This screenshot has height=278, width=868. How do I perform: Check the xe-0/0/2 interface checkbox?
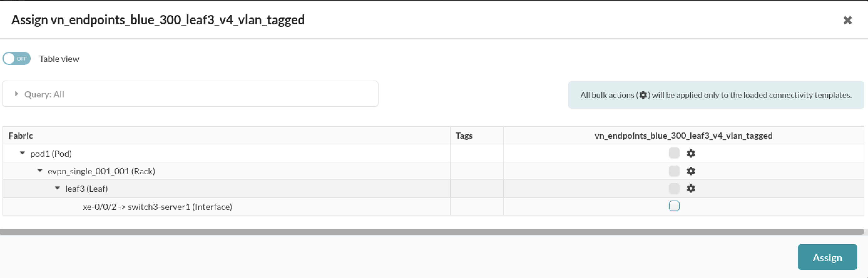(x=674, y=206)
